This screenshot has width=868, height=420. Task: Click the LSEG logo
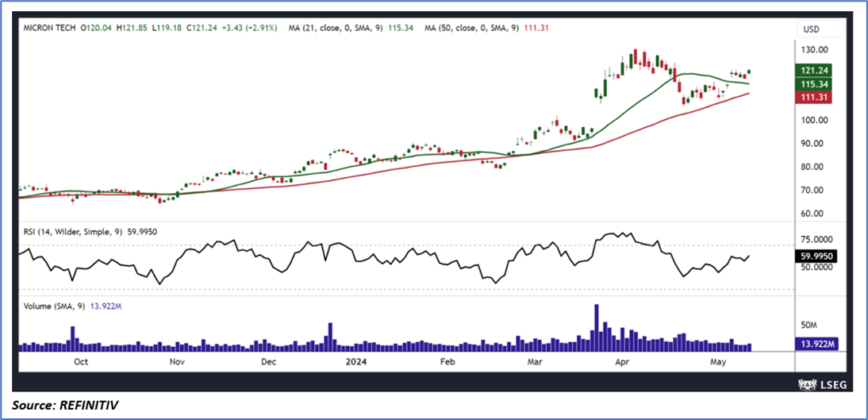(821, 383)
